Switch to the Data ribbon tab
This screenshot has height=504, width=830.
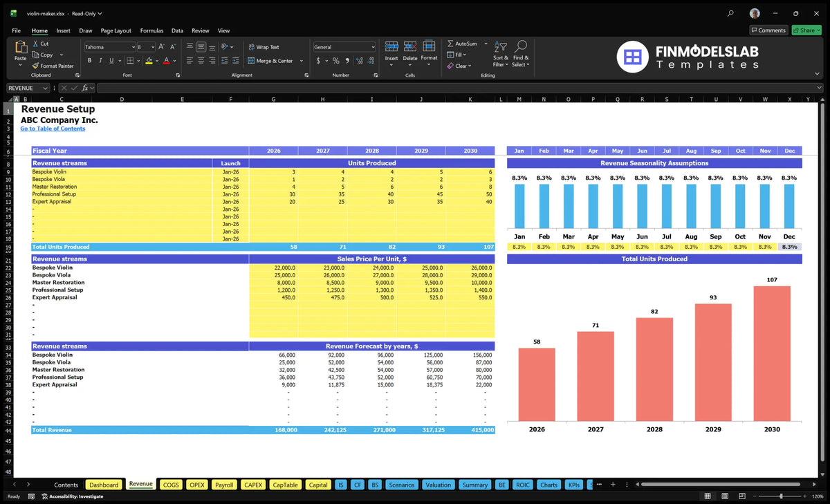tap(177, 30)
